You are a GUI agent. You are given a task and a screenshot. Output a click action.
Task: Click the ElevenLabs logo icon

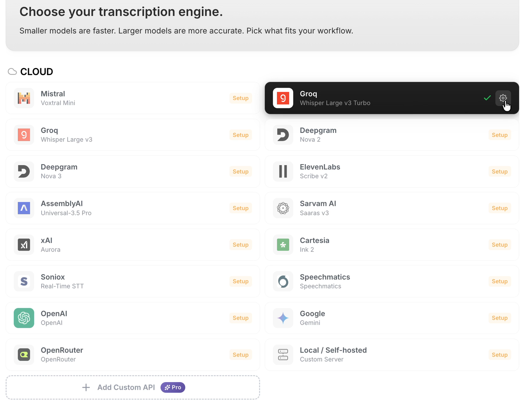click(283, 171)
